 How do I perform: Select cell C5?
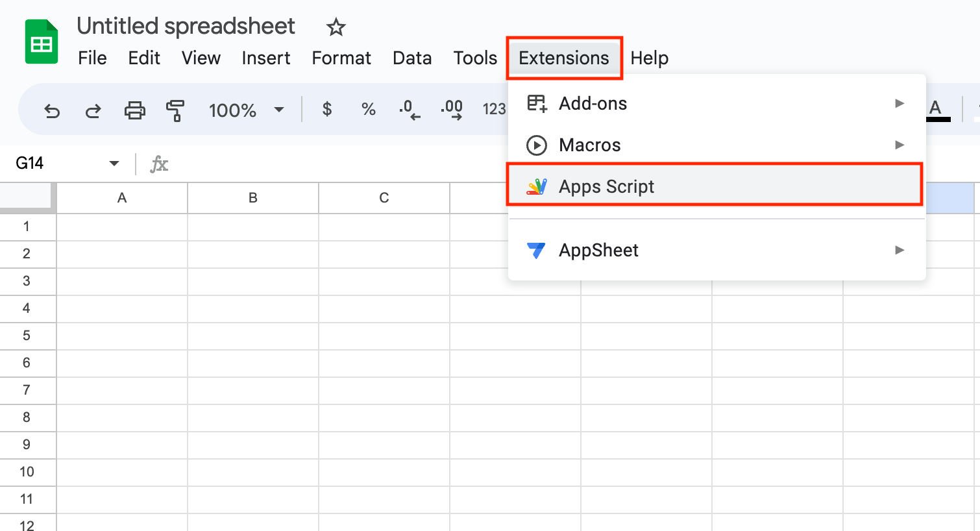click(x=384, y=336)
